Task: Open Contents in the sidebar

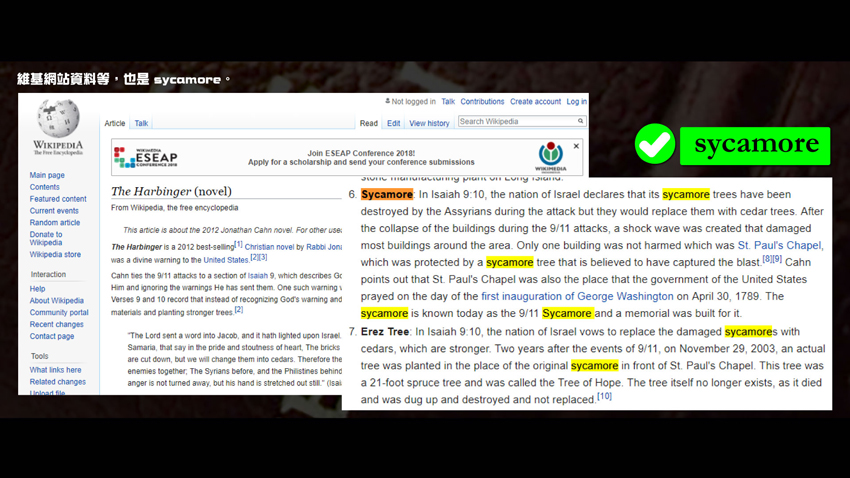Action: 44,187
